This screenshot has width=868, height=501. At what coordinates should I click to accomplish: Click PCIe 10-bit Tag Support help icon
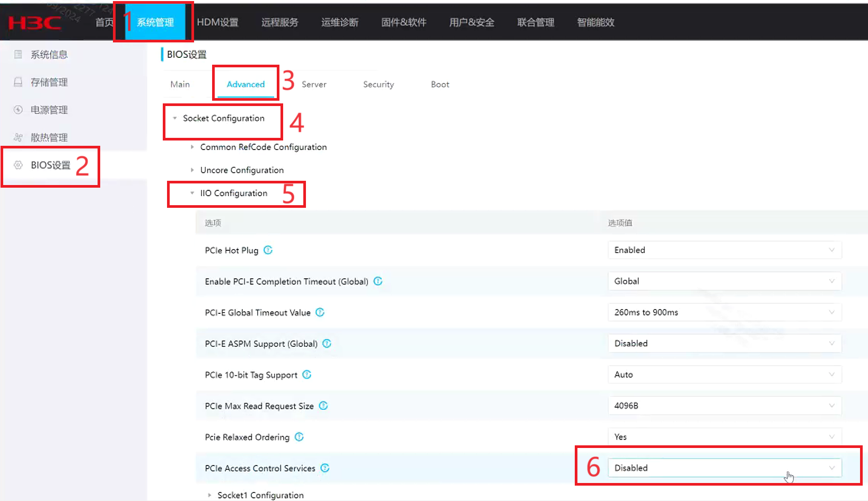307,374
